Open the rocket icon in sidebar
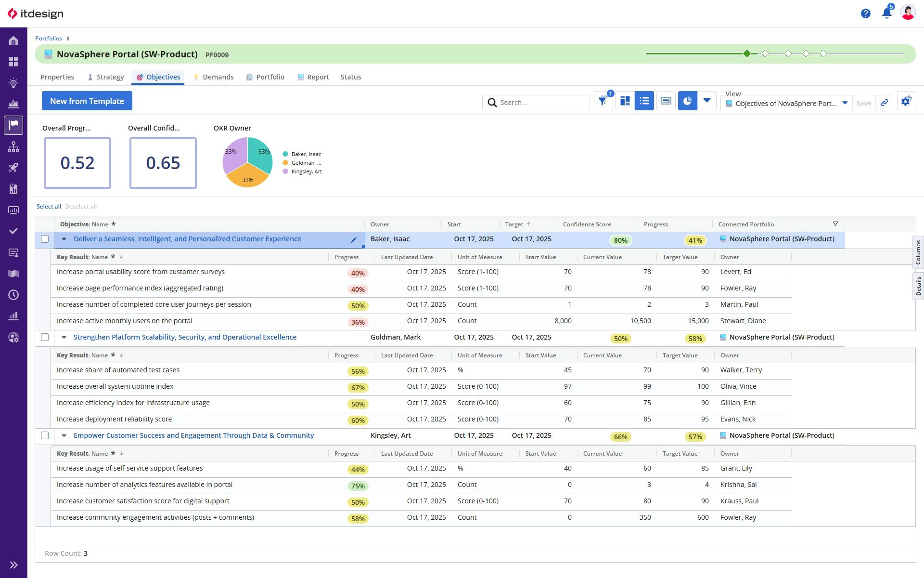Viewport: 924px width, 578px height. 13,168
